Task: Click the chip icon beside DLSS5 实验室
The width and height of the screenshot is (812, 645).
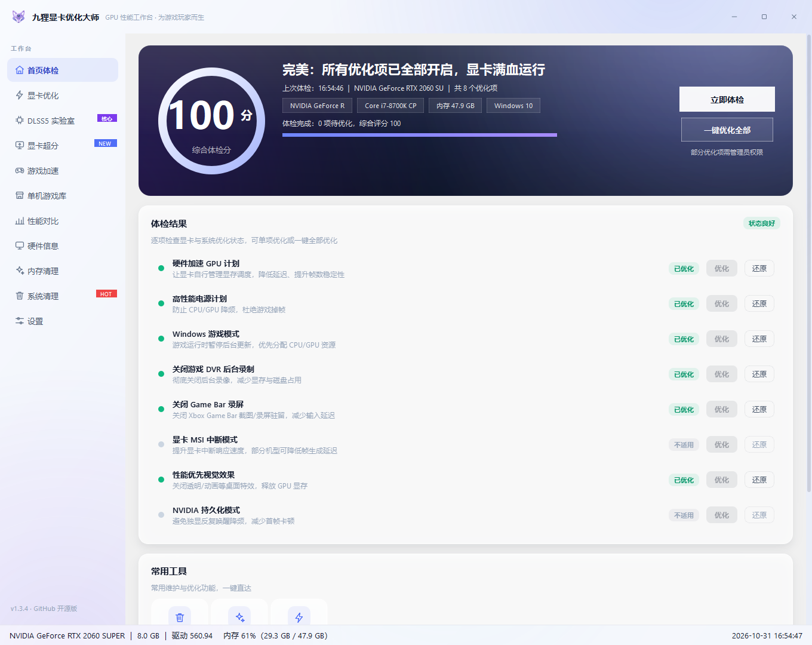Action: coord(20,120)
